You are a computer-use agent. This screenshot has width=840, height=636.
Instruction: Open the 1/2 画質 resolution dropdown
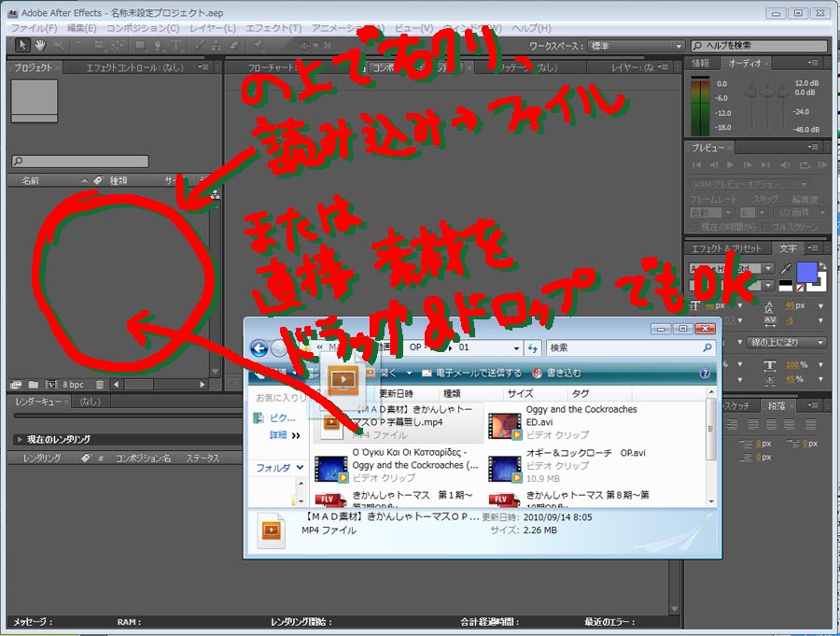802,213
